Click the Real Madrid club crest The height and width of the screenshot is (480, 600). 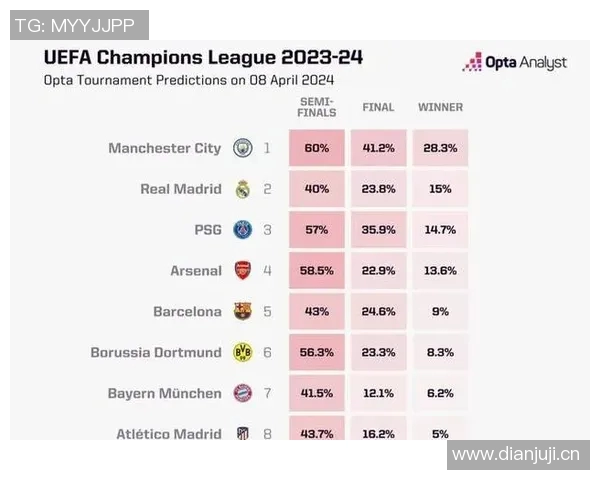click(242, 189)
